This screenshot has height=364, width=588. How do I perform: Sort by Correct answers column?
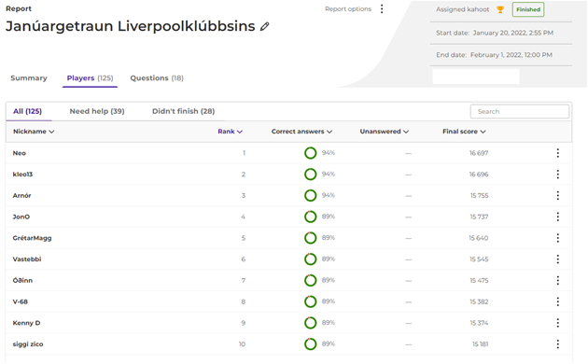301,132
